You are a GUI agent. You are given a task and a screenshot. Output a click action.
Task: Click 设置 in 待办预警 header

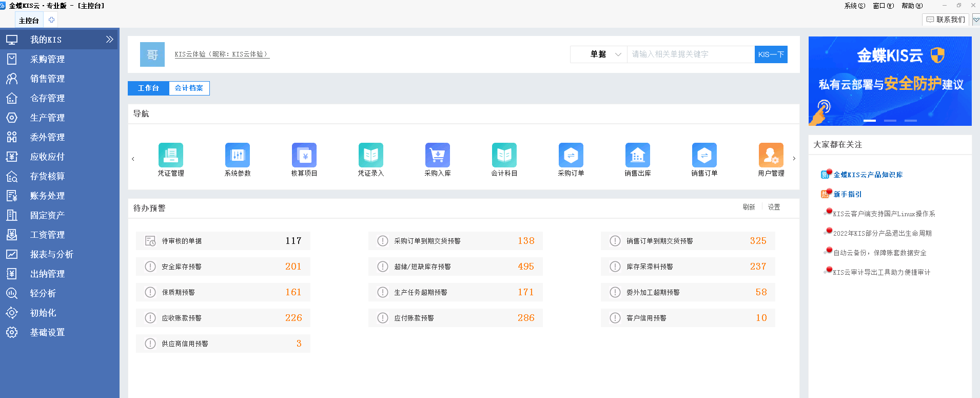(774, 207)
